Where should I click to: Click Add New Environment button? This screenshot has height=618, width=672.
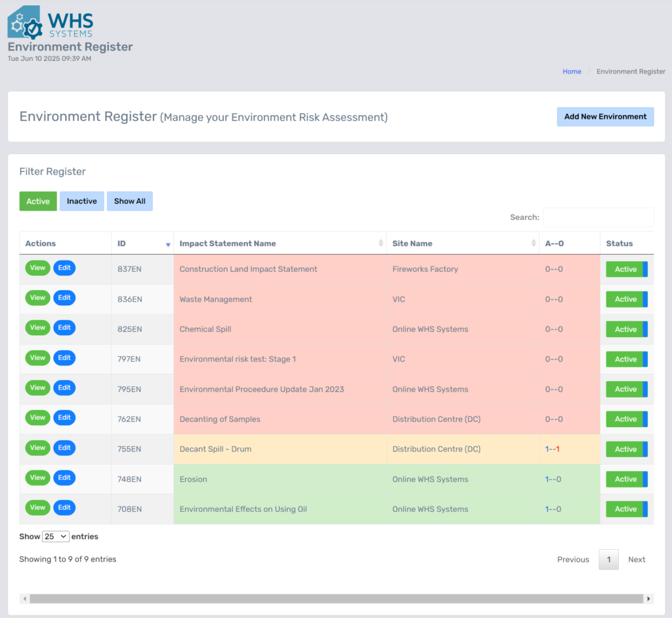605,117
